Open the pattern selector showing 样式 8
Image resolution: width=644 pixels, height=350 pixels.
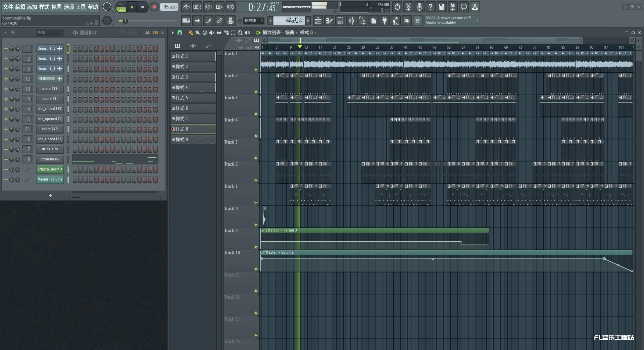289,21
